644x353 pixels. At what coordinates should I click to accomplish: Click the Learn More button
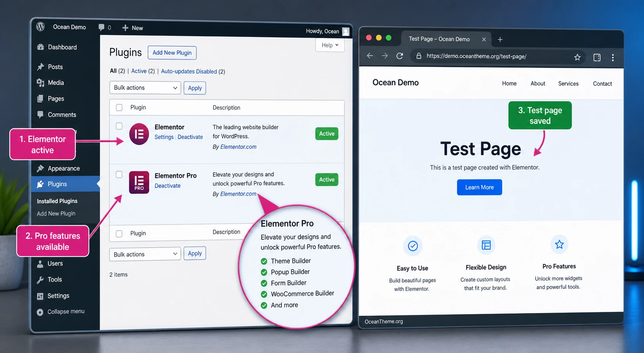479,187
